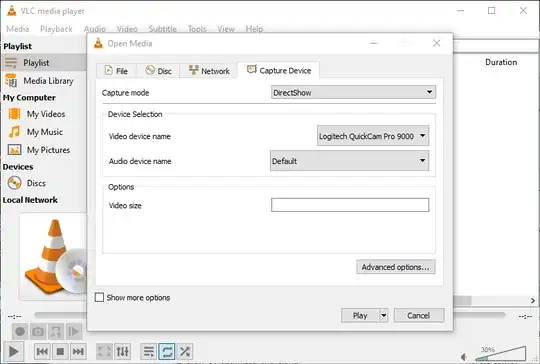The width and height of the screenshot is (540, 364).
Task: Open extended settings equalizer icon
Action: pos(123,351)
